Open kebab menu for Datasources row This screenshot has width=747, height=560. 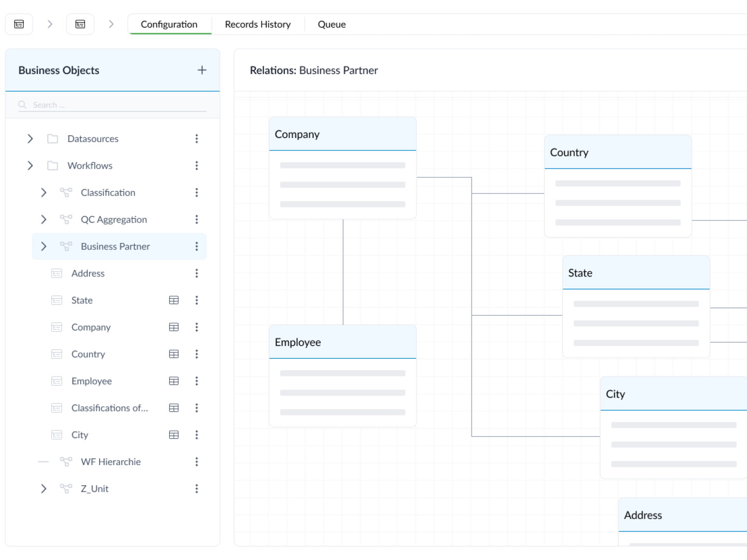pyautogui.click(x=197, y=138)
